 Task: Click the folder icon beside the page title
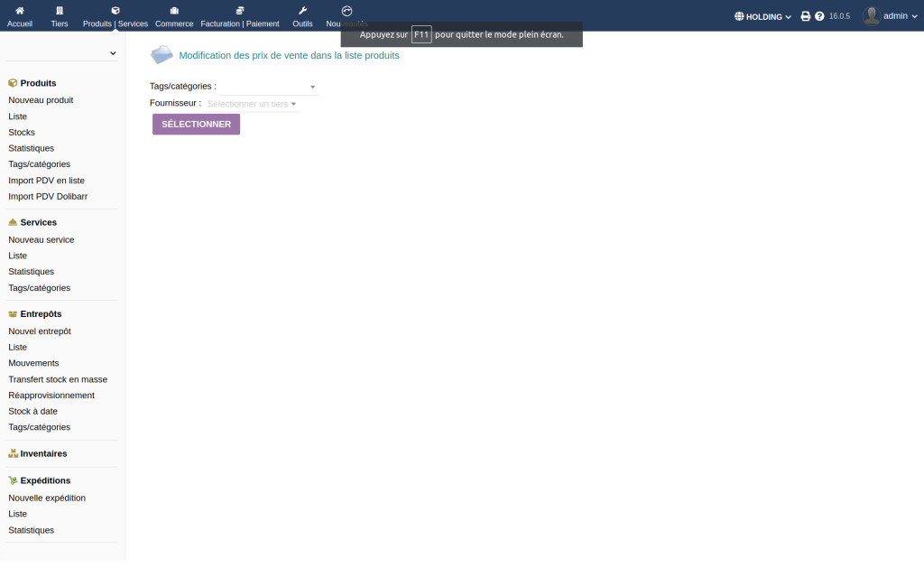tap(162, 55)
